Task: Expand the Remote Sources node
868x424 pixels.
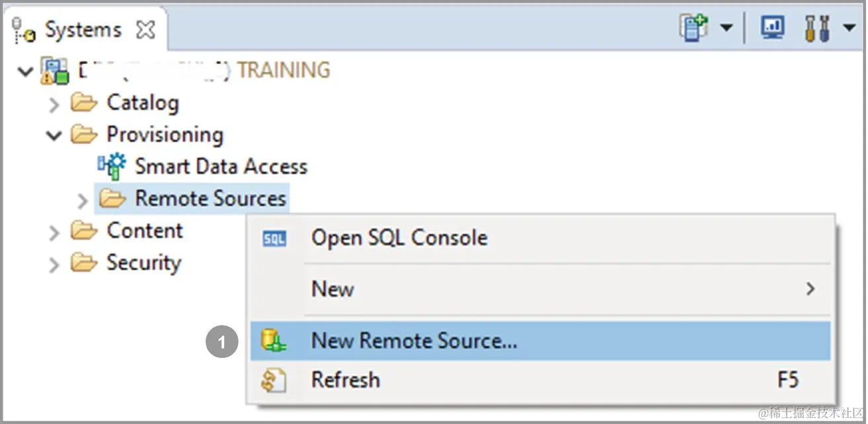Action: point(83,199)
